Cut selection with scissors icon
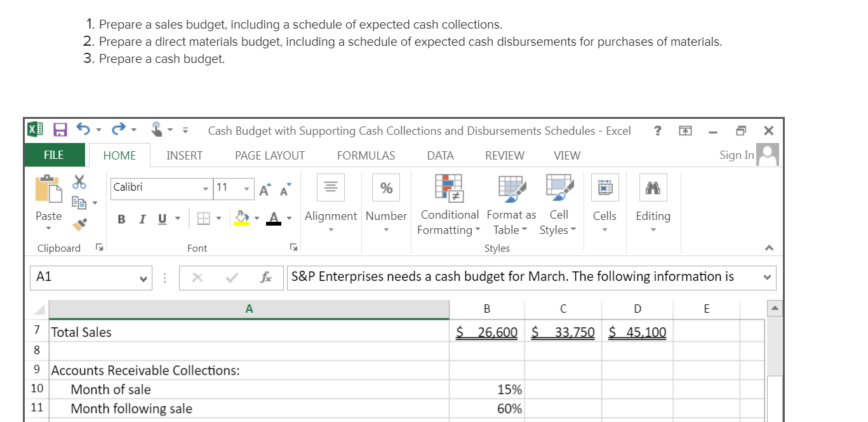Screen dimensions: 868x422 (x=79, y=182)
